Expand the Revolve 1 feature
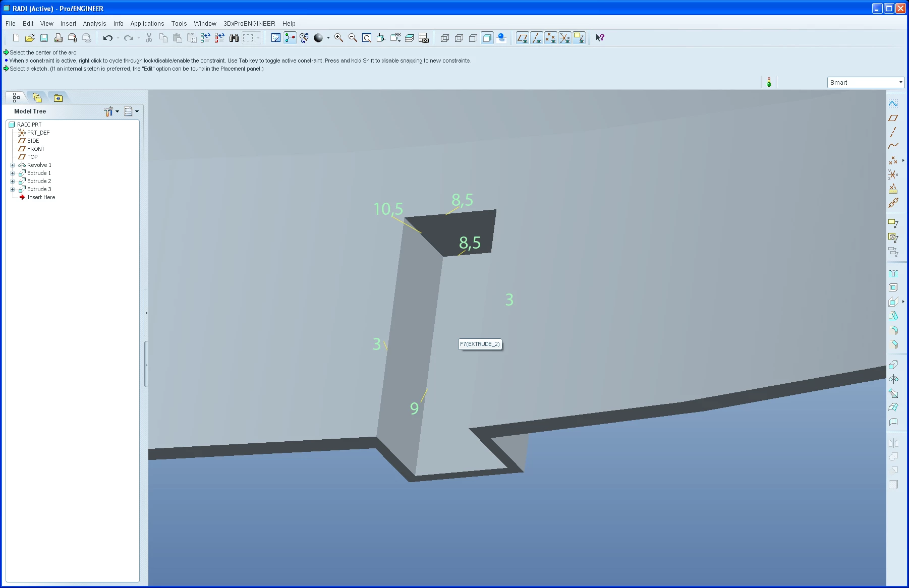909x588 pixels. tap(13, 165)
